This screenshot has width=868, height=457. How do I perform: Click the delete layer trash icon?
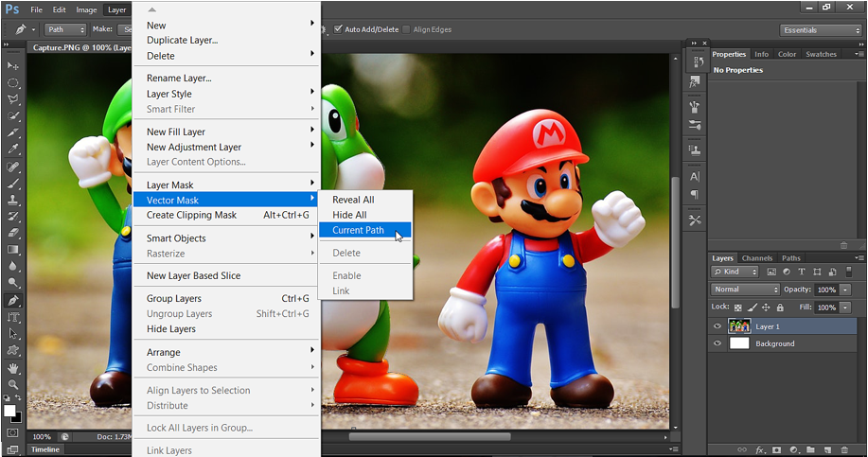[844, 449]
